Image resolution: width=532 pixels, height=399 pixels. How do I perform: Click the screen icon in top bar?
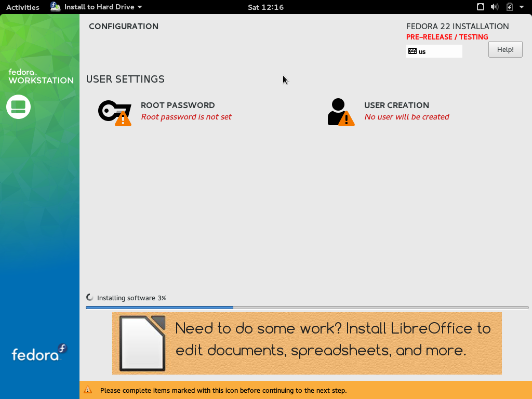point(481,7)
